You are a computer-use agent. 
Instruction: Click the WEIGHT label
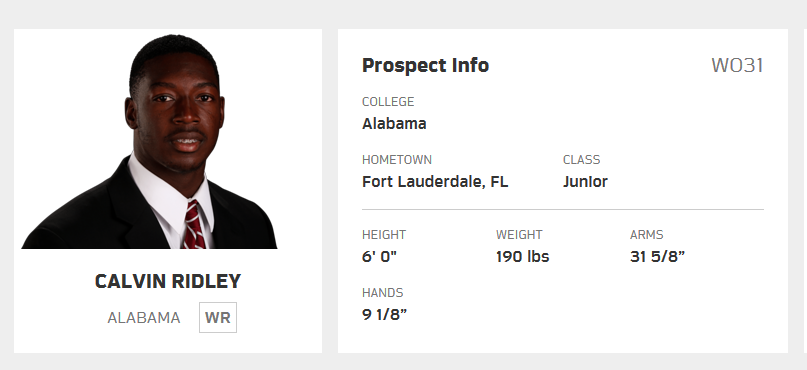click(519, 235)
